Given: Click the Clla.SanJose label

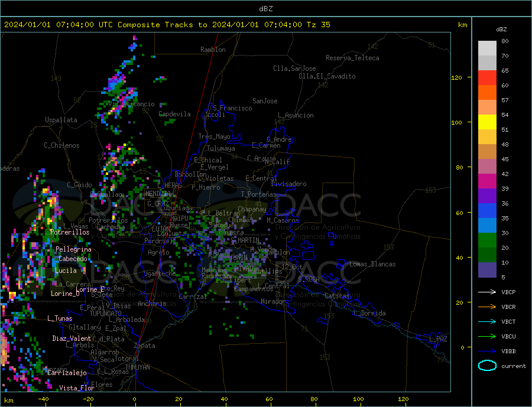Looking at the screenshot, I should [x=294, y=69].
